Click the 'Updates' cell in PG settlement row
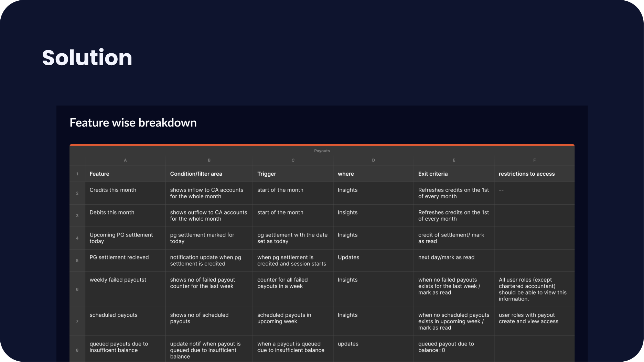 373,261
